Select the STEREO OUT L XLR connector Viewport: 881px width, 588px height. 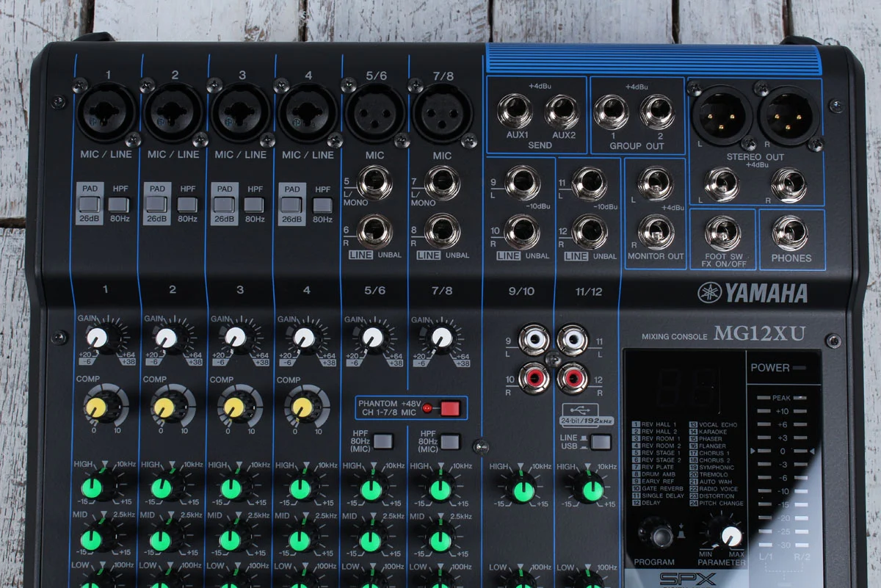coord(722,116)
